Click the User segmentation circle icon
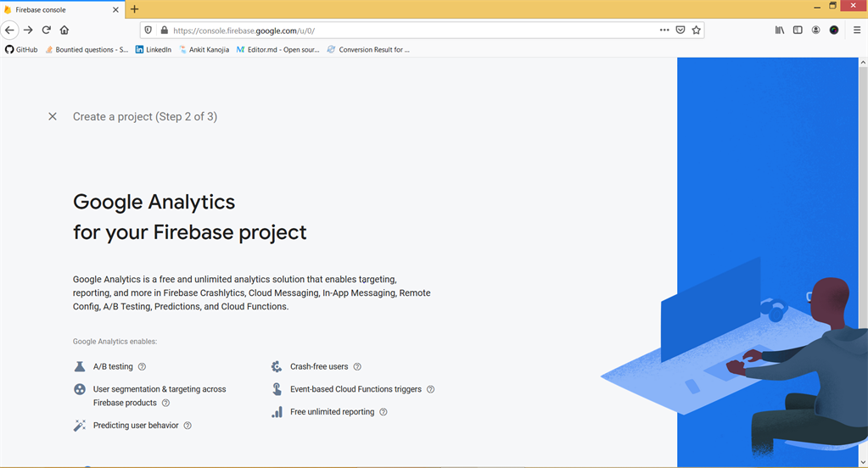868x468 pixels. click(80, 389)
